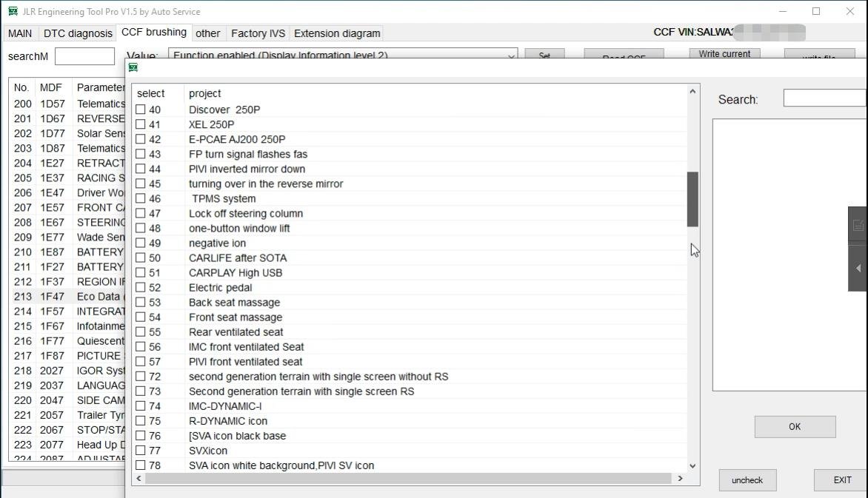Switch to the MAIN tab
Viewport: 868px width, 498px height.
pyautogui.click(x=20, y=33)
